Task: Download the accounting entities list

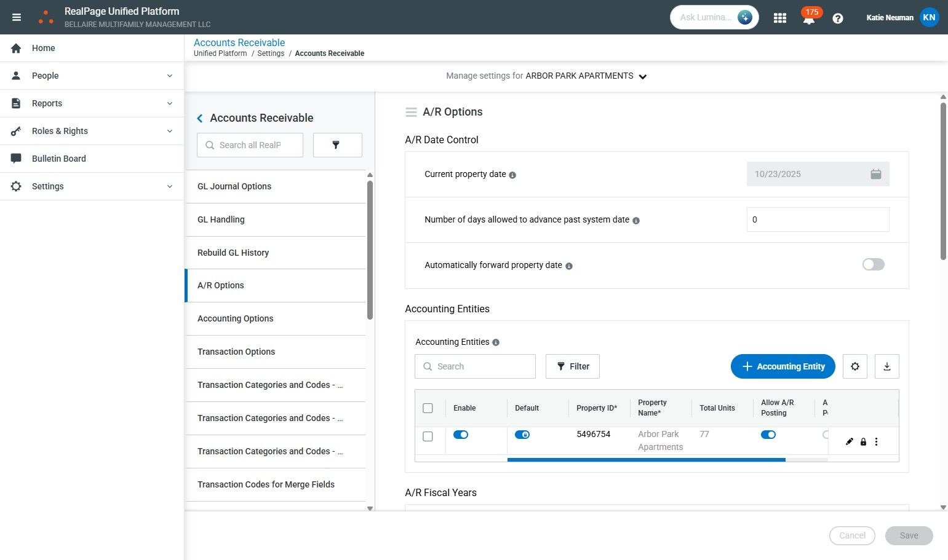Action: pos(886,366)
